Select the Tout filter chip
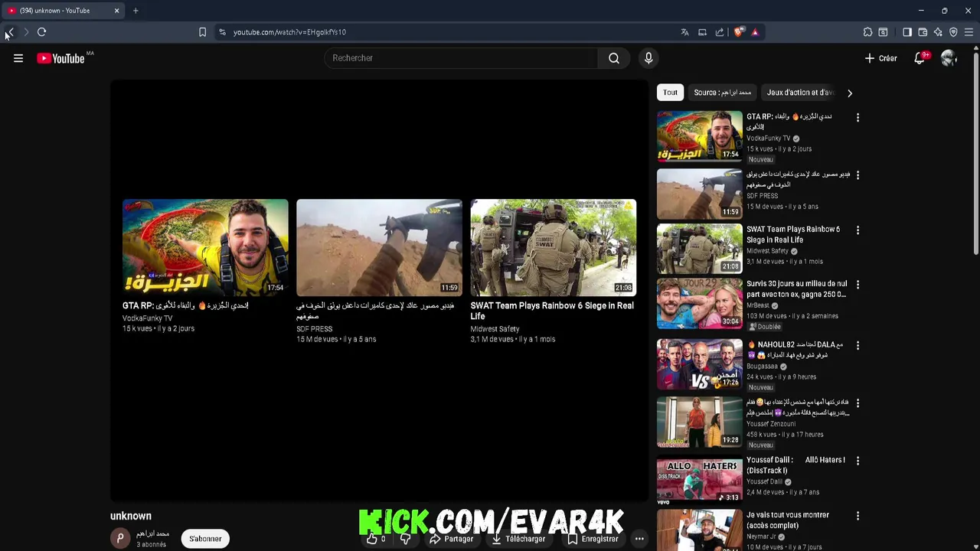The image size is (980, 551). click(x=670, y=93)
